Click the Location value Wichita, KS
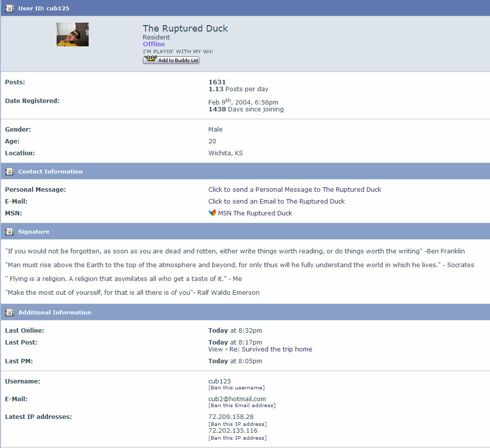Viewport: 490px width, 448px height. pyautogui.click(x=226, y=153)
